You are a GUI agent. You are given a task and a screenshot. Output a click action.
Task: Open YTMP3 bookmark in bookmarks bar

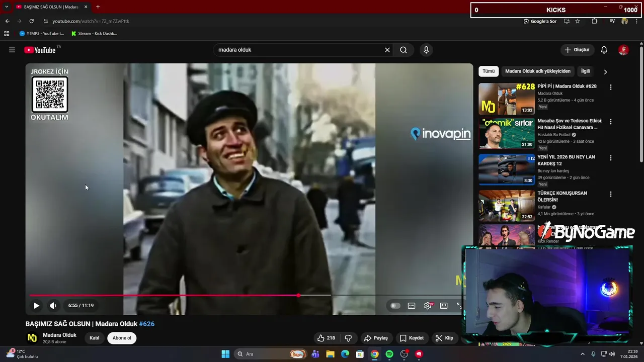coord(41,33)
